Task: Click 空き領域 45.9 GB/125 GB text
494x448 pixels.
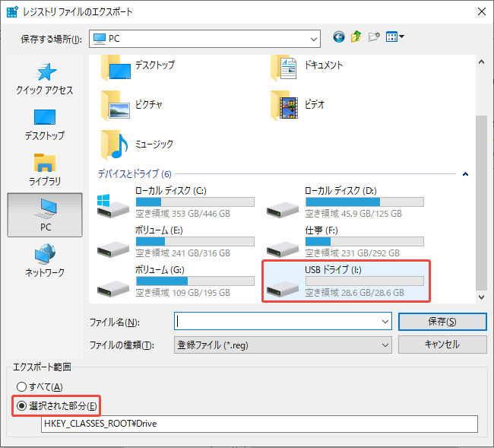Action: click(353, 214)
